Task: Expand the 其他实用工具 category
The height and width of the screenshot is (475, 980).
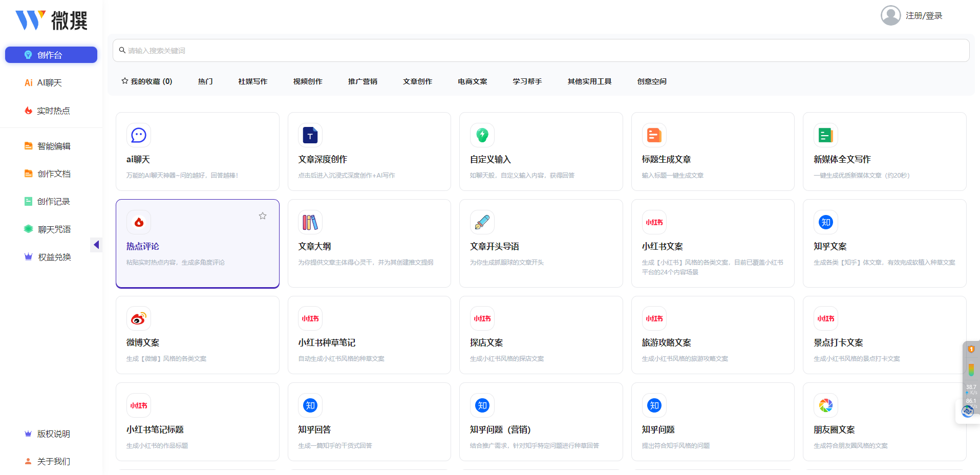Action: coord(589,81)
